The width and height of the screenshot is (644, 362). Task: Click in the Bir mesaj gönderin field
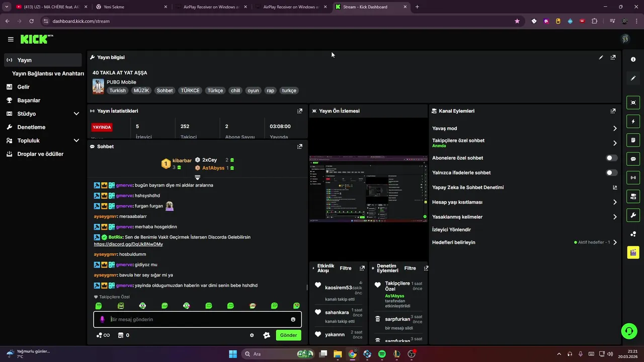tap(197, 319)
